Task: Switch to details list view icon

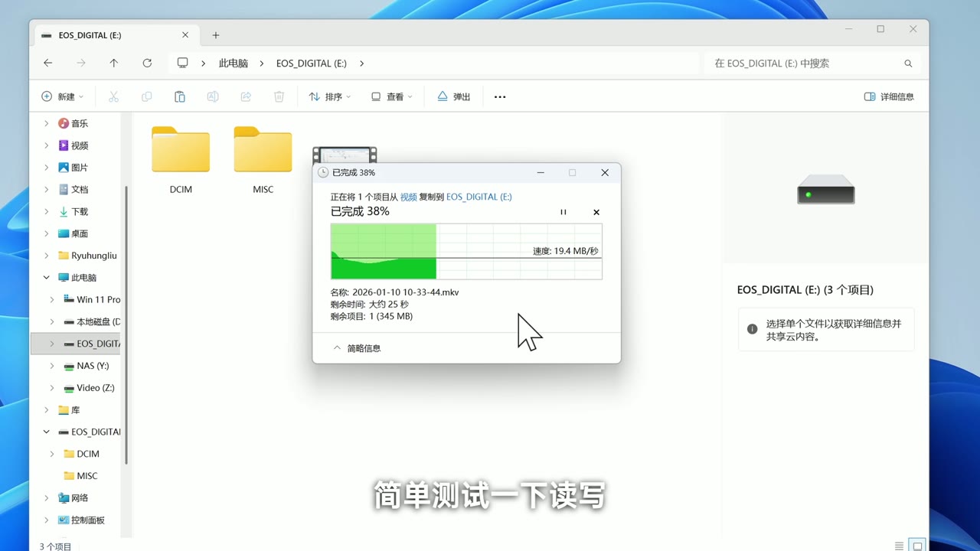Action: point(899,546)
